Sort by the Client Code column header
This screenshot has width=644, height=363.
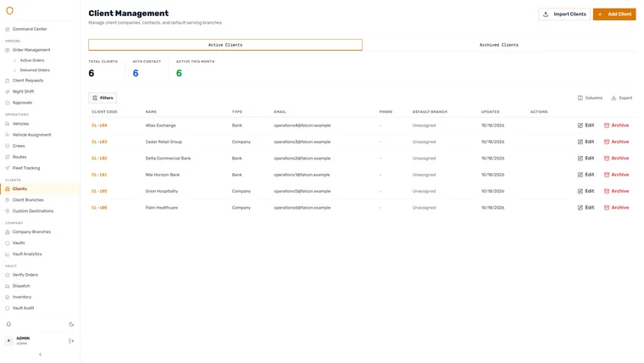[x=104, y=112]
